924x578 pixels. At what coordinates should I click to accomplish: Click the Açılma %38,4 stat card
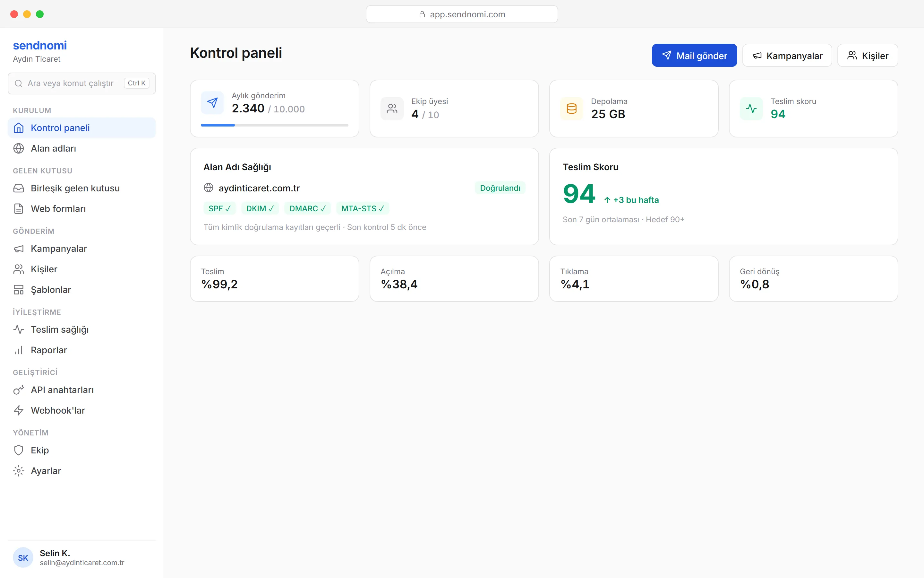click(454, 279)
